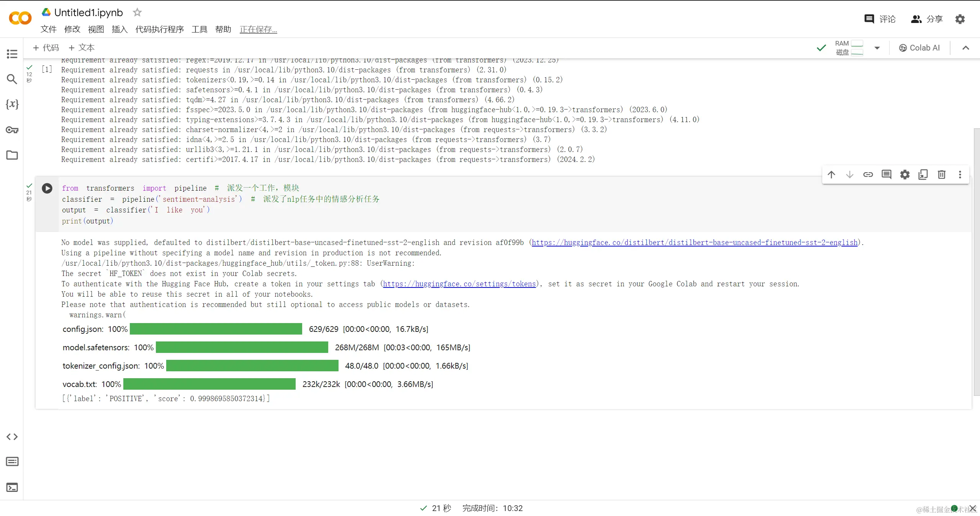Open the terminal icon at bottom left
The height and width of the screenshot is (516, 980).
pyautogui.click(x=12, y=487)
